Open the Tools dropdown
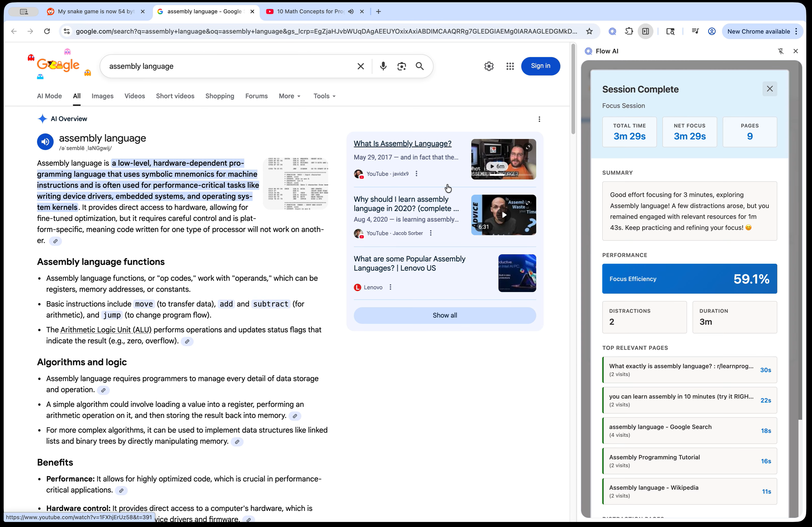 click(324, 96)
